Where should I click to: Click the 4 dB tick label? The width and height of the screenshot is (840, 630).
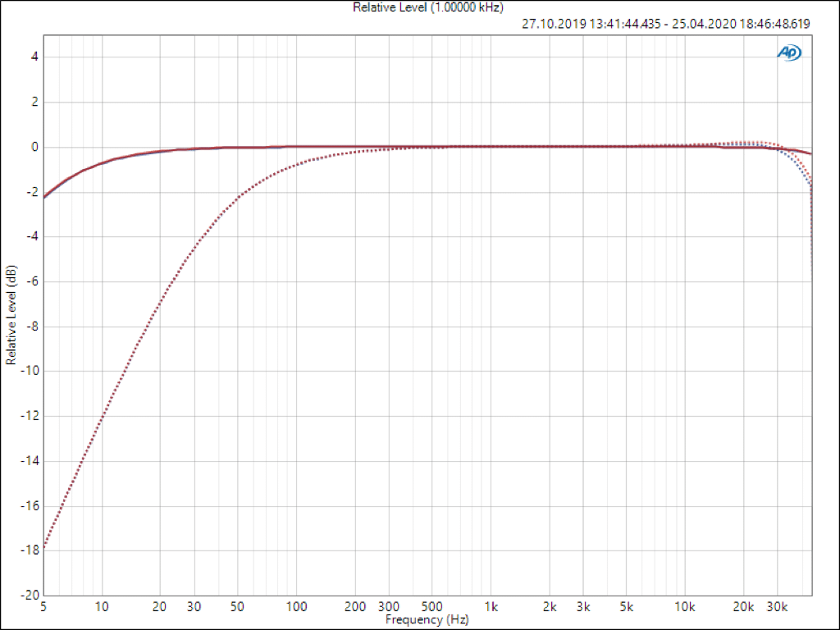(35, 57)
